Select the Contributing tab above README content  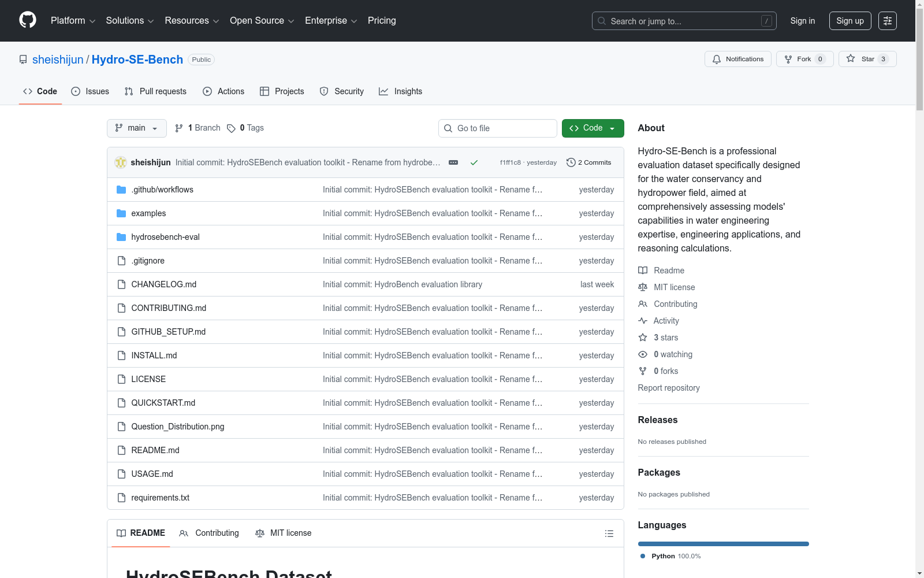pyautogui.click(x=209, y=533)
